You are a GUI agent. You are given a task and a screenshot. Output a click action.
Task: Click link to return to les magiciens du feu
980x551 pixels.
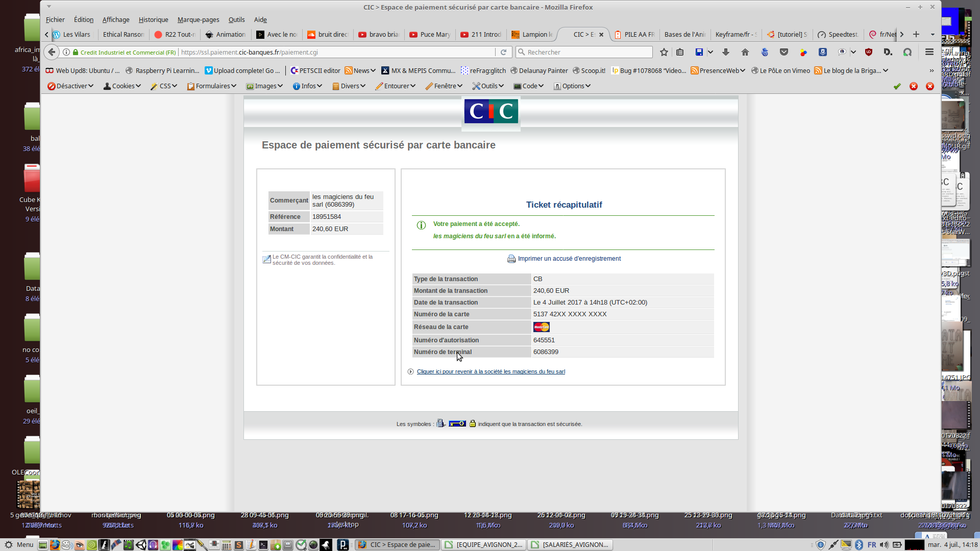pyautogui.click(x=491, y=371)
